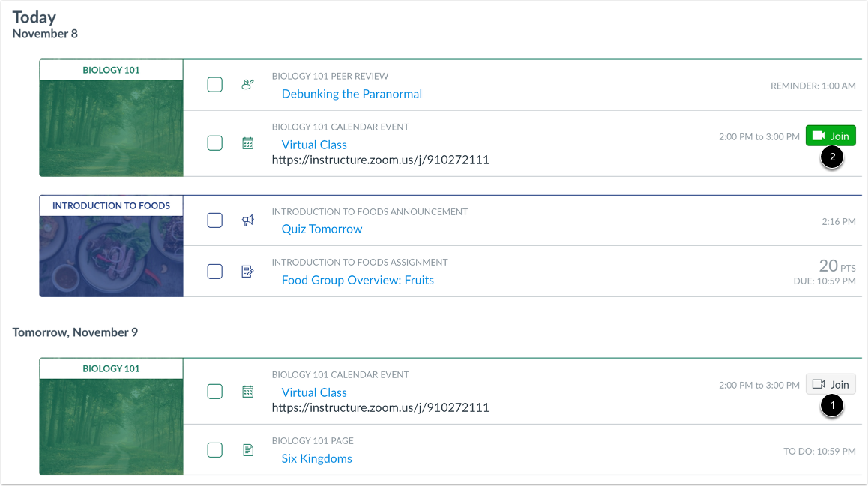Viewport: 868px width, 486px height.
Task: Check off Food Group Overview: Fruits
Action: coord(215,271)
